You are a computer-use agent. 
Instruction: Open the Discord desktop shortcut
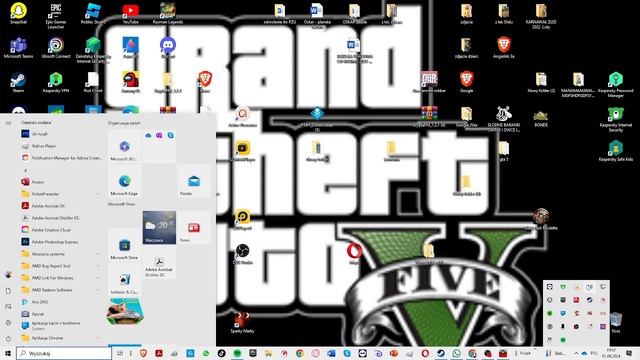[x=168, y=48]
